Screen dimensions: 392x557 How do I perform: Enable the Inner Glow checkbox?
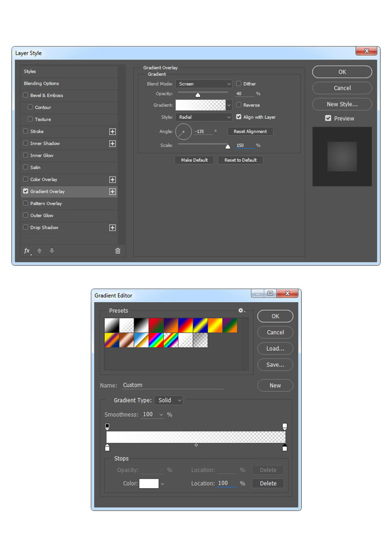(x=25, y=155)
